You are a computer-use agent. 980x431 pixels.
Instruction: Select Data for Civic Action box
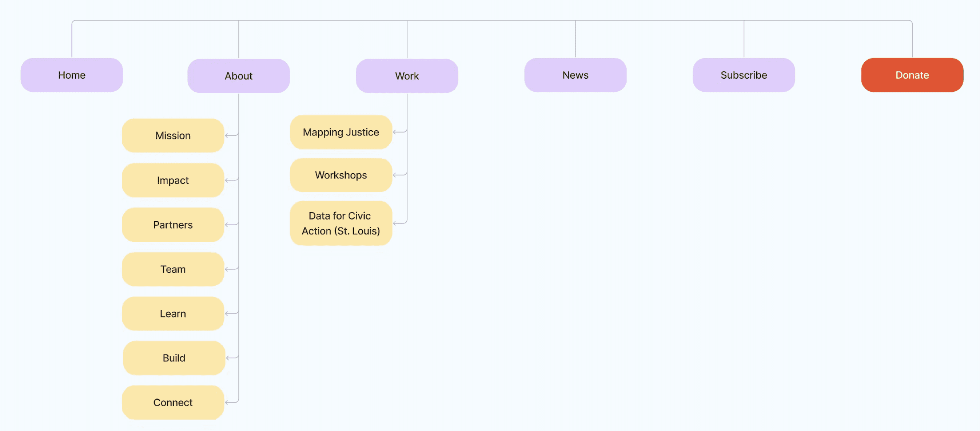click(341, 224)
